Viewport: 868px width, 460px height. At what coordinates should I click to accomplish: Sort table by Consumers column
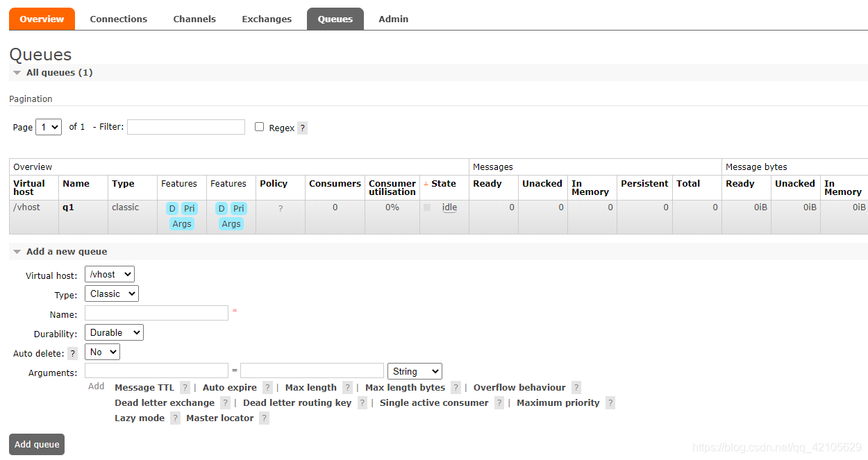[335, 184]
